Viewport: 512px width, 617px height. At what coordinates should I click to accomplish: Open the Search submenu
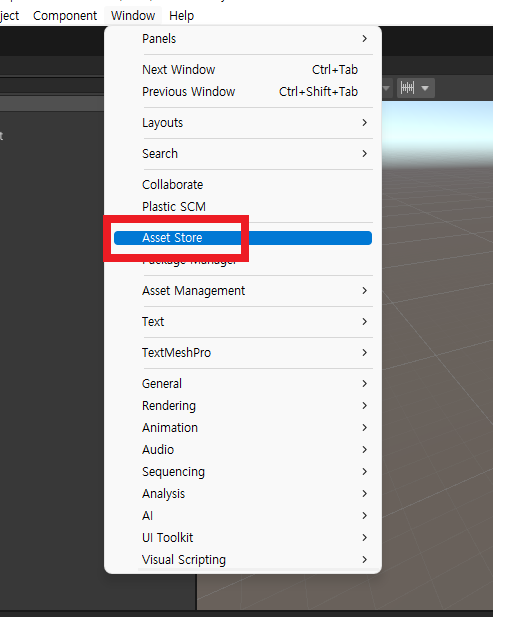pos(243,153)
